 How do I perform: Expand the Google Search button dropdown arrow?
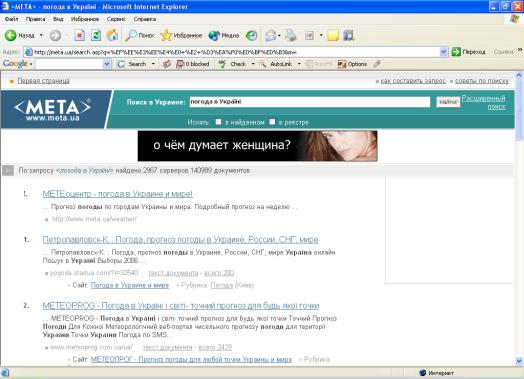(153, 64)
